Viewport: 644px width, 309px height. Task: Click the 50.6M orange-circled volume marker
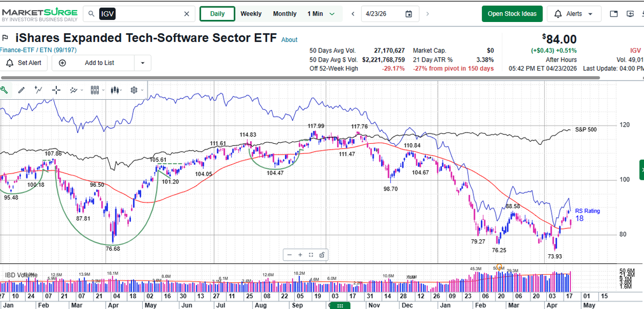tap(499, 267)
